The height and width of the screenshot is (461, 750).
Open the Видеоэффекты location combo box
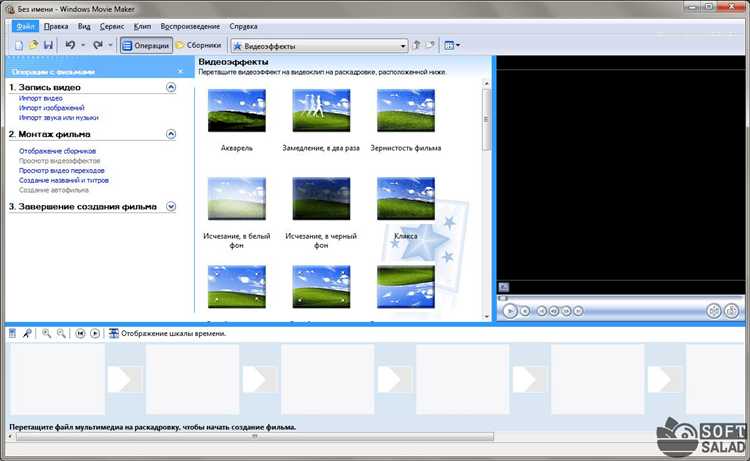(x=320, y=46)
